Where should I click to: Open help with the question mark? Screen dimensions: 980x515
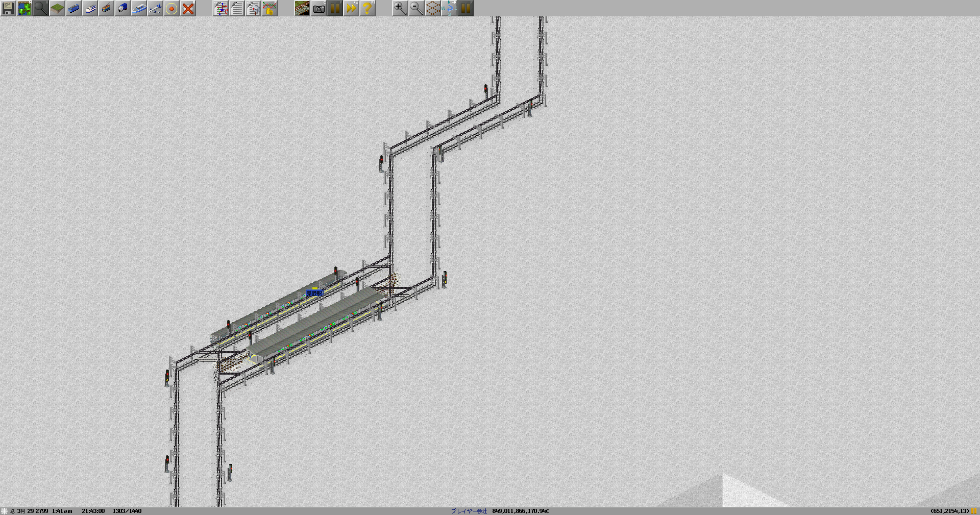click(x=367, y=8)
